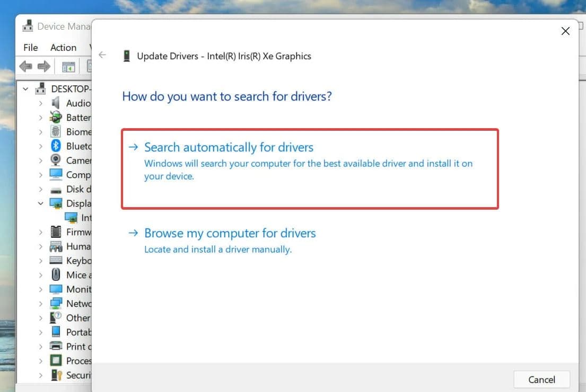Click the Print queues printer icon
This screenshot has width=586, height=392.
tap(56, 346)
